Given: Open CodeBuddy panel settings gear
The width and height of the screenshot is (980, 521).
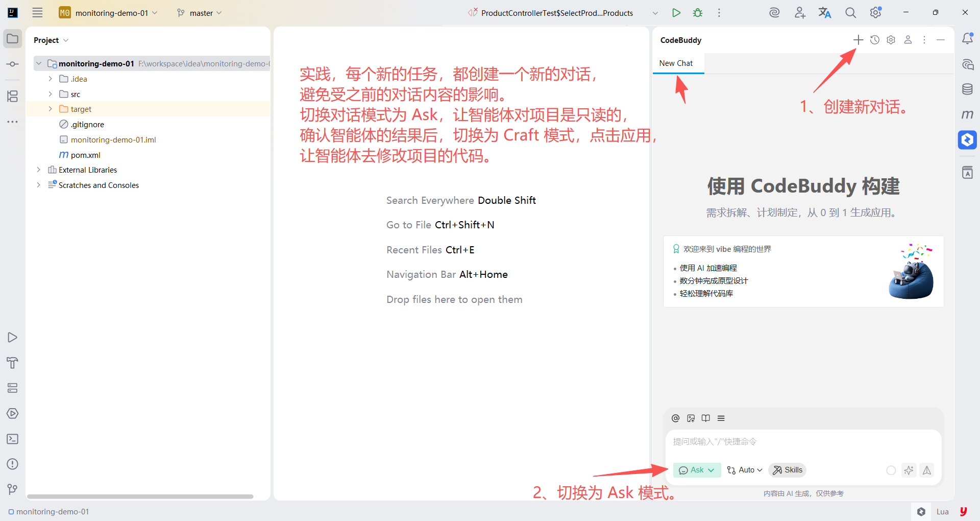Looking at the screenshot, I should click(891, 40).
